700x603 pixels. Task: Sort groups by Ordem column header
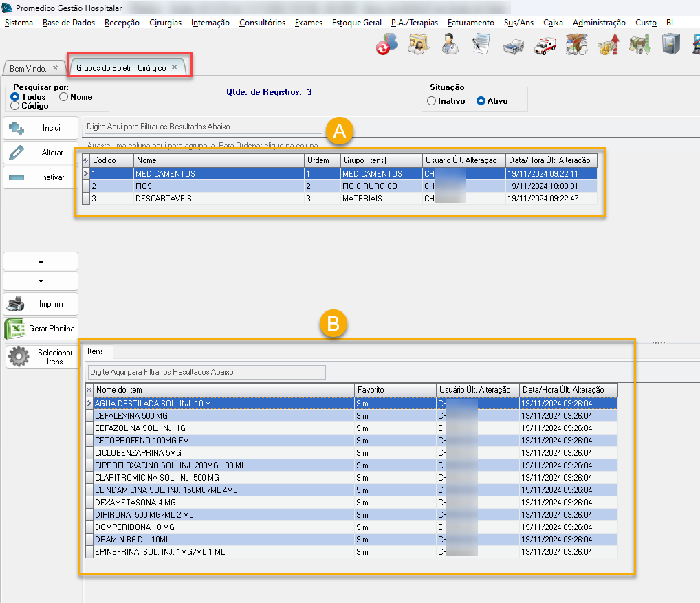tap(322, 160)
